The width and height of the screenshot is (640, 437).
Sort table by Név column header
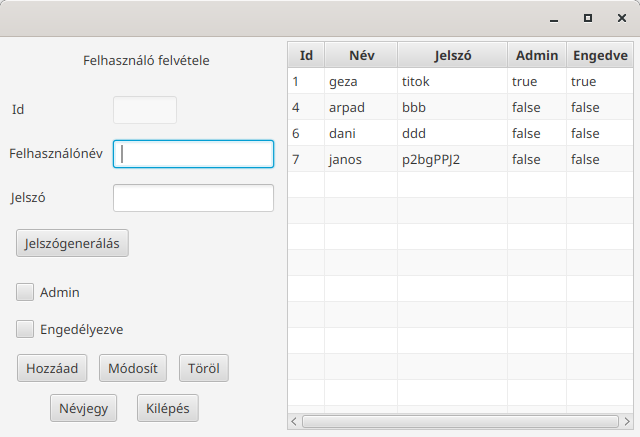click(361, 55)
